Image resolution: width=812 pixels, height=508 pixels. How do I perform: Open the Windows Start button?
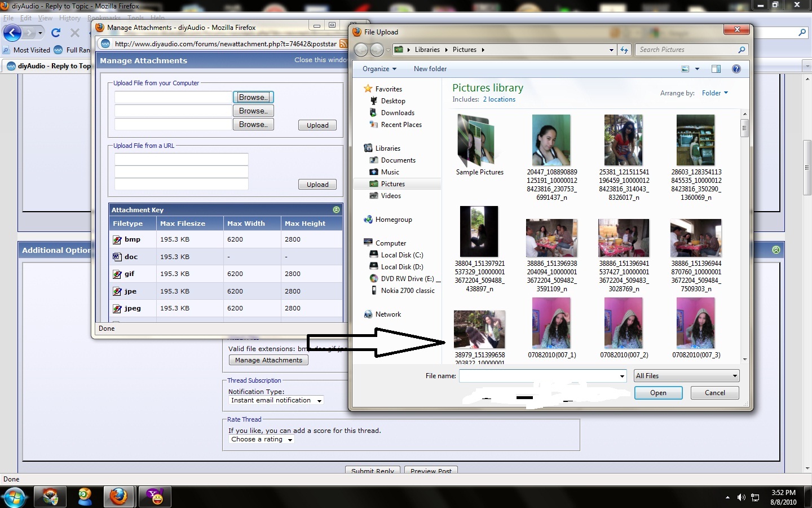pos(14,497)
